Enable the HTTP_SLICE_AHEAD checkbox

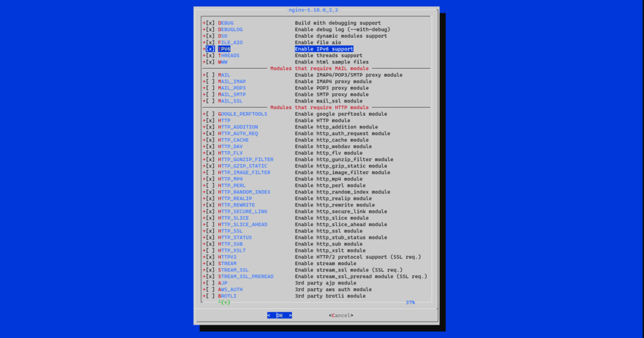(210, 225)
